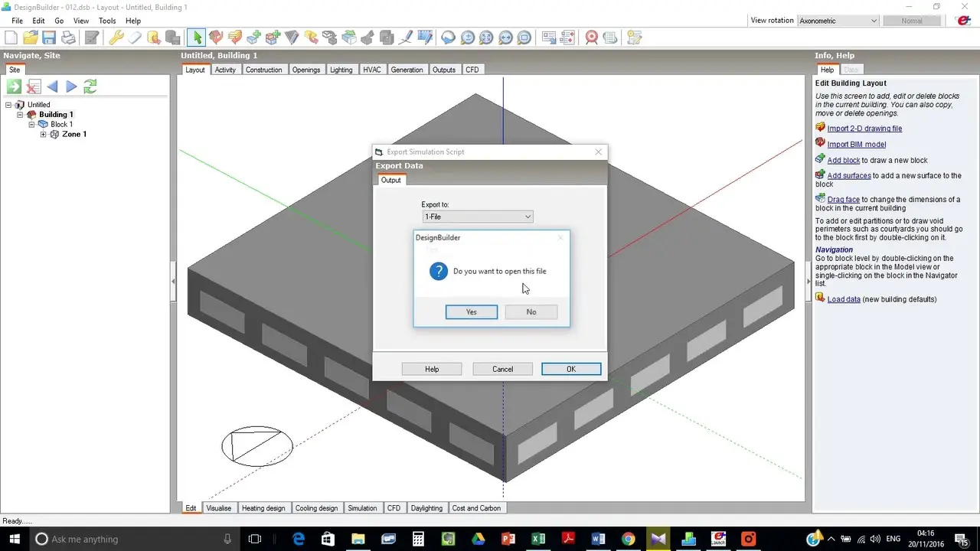980x551 pixels.
Task: Click the red target toolbar icon
Action: pos(592,37)
